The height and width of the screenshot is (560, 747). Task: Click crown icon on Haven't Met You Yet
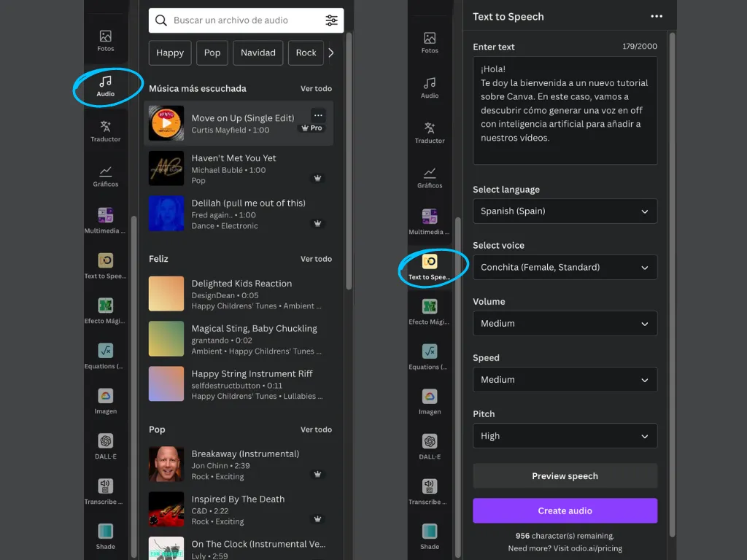point(317,178)
